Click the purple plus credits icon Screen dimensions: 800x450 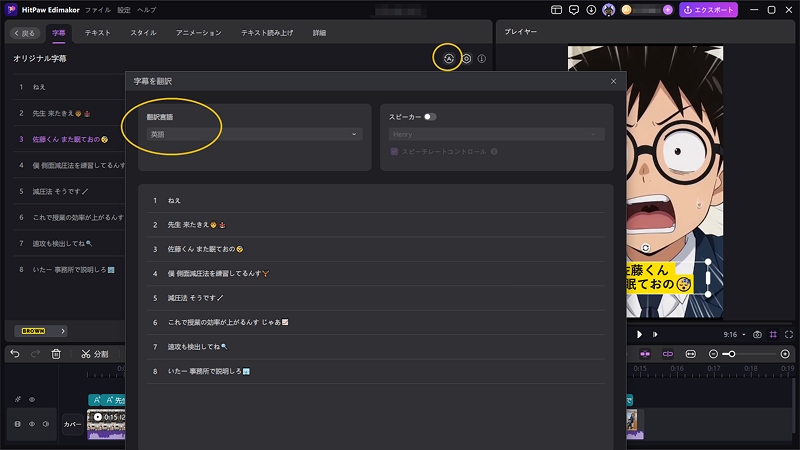click(x=667, y=10)
